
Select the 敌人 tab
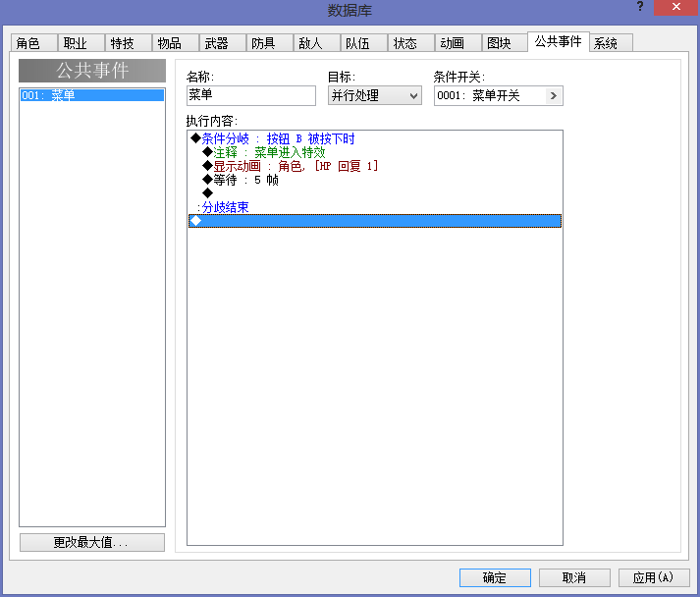317,43
